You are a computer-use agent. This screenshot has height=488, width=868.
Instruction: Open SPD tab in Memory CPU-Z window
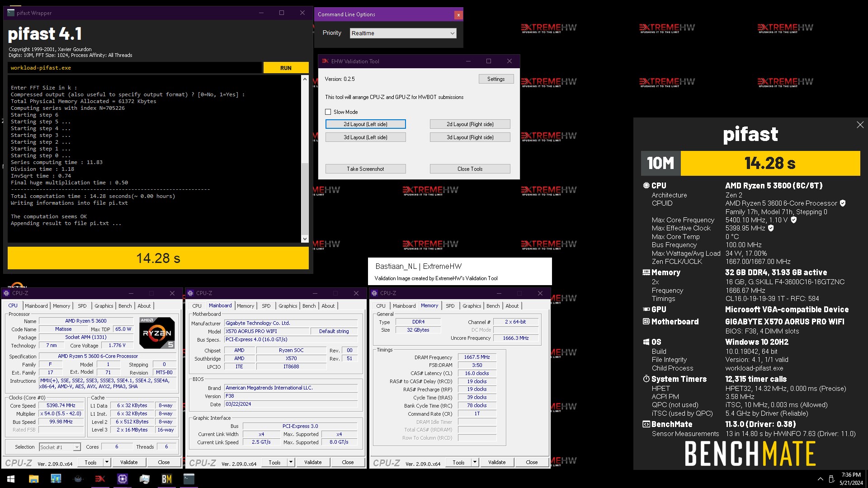450,306
